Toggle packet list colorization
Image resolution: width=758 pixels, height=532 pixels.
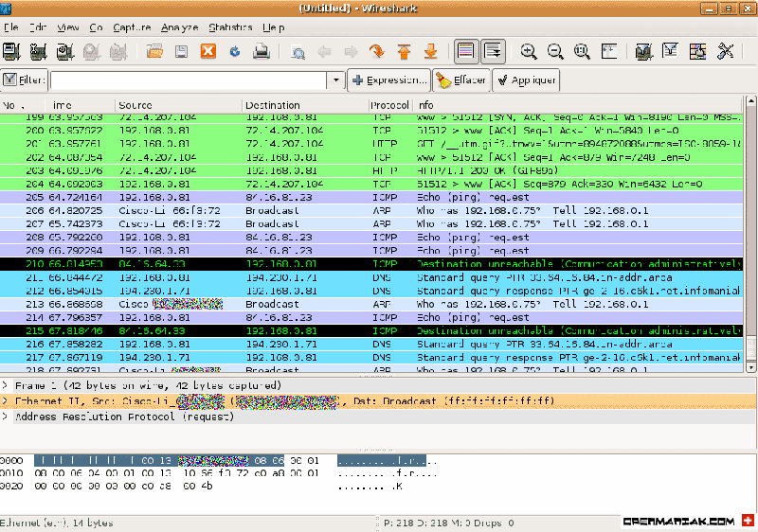point(466,51)
